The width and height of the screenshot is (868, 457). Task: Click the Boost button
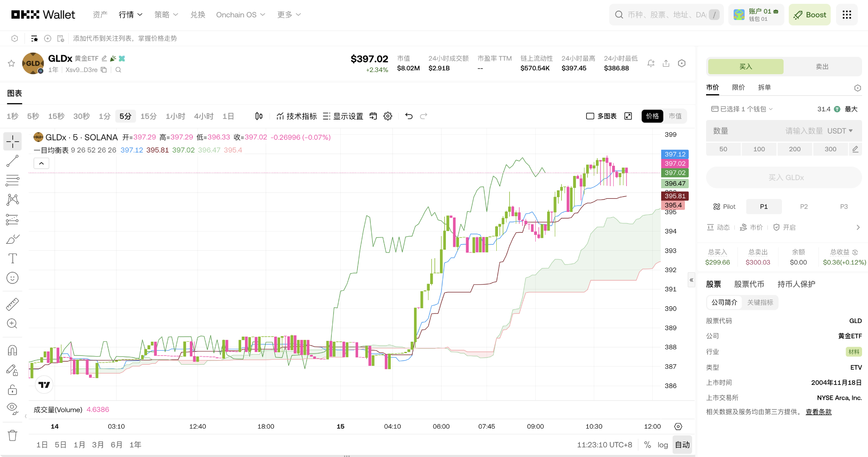810,15
